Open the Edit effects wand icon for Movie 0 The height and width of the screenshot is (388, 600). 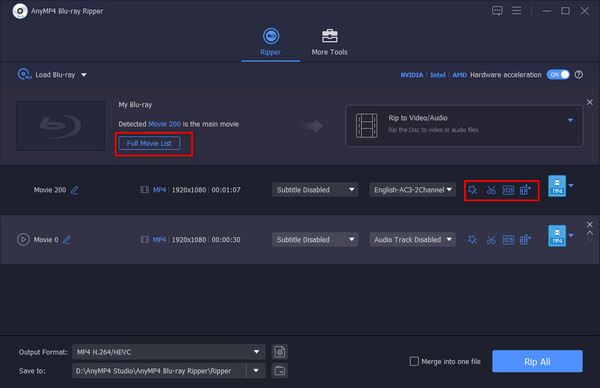click(473, 240)
